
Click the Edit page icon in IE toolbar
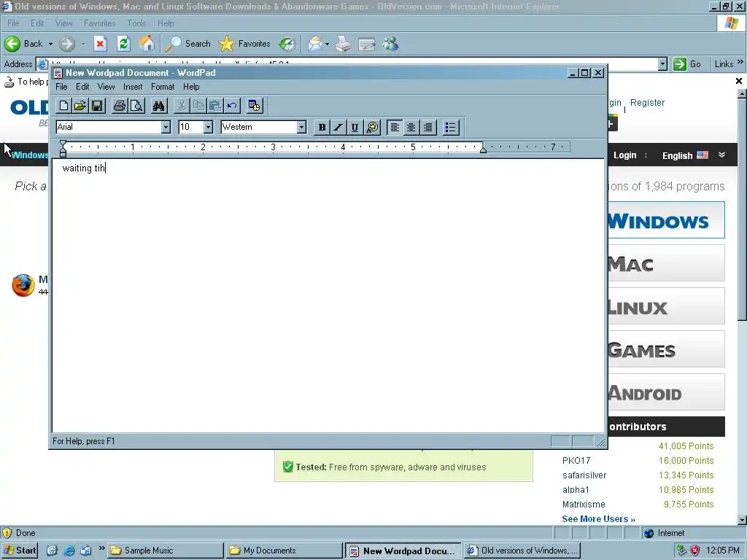coord(367,44)
